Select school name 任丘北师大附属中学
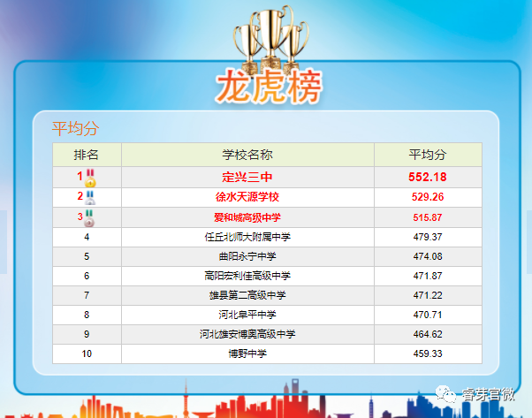This screenshot has width=532, height=418. click(x=247, y=237)
